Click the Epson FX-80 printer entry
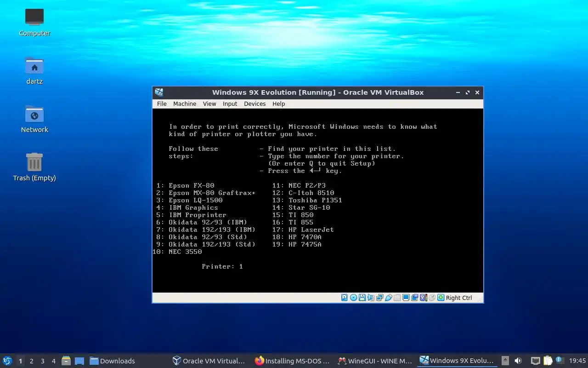This screenshot has width=588, height=368. coord(185,186)
